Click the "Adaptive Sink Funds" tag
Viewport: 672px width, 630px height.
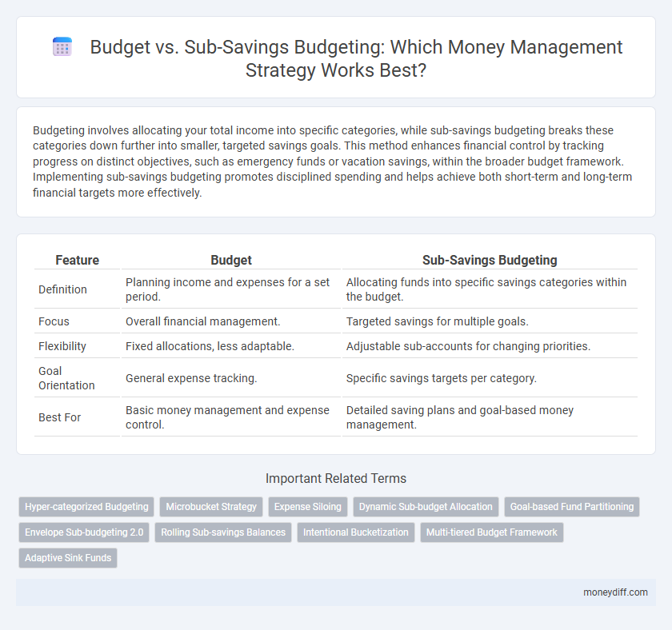[x=67, y=557]
